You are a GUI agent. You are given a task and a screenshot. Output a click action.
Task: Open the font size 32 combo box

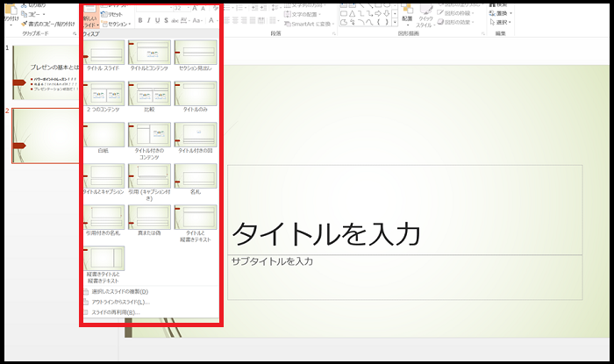(181, 8)
